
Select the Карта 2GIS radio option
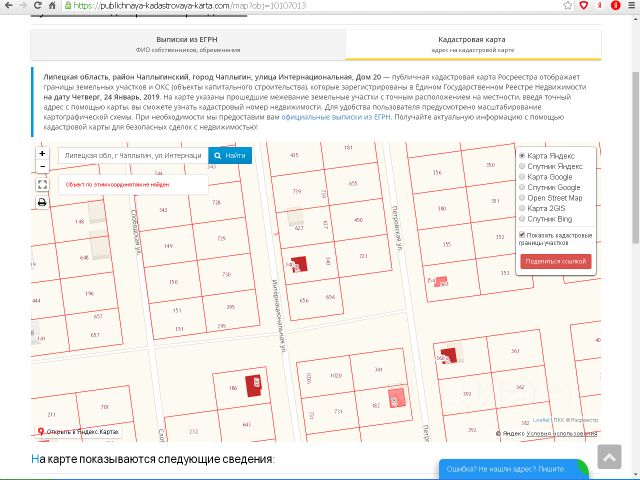(x=522, y=207)
